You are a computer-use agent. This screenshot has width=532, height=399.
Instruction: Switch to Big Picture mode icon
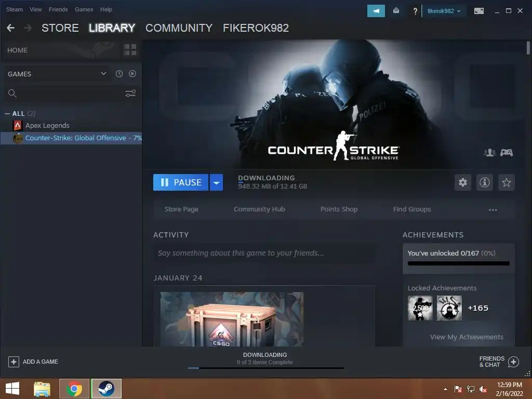(x=478, y=11)
